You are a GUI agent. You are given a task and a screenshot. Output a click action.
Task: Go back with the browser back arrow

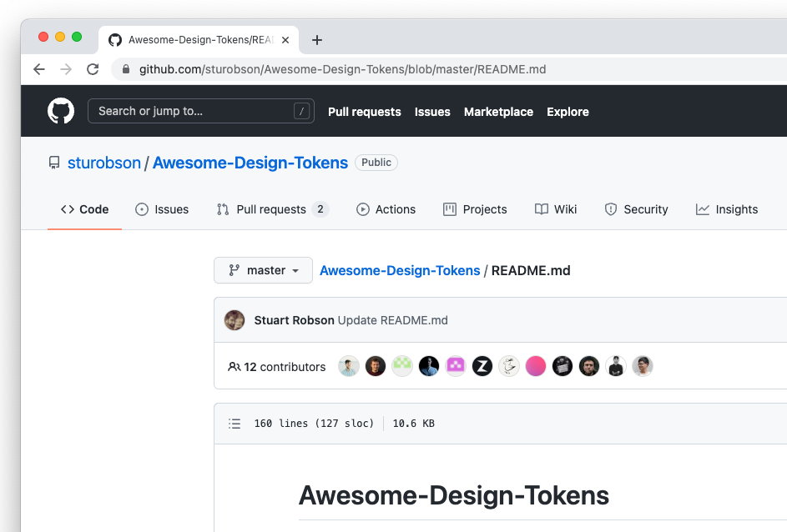tap(39, 69)
